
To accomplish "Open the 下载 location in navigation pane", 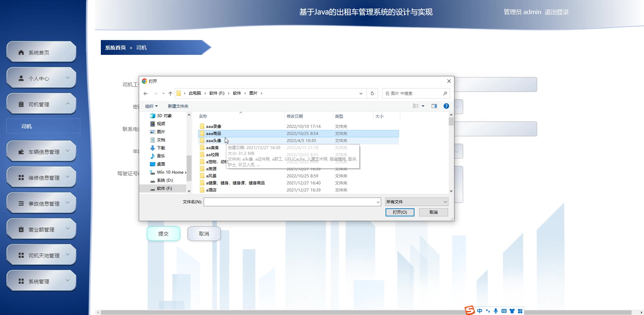I will (161, 148).
